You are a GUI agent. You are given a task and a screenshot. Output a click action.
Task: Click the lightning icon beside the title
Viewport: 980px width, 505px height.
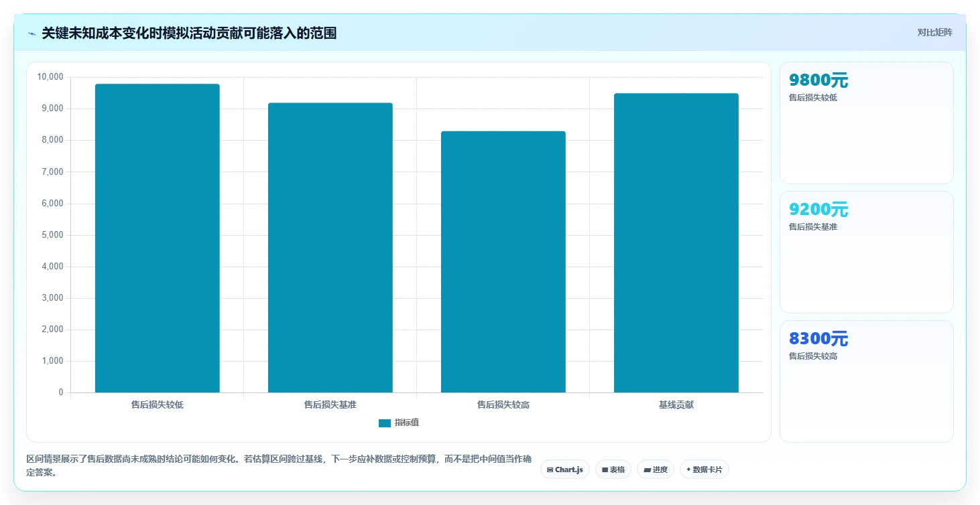coord(32,33)
